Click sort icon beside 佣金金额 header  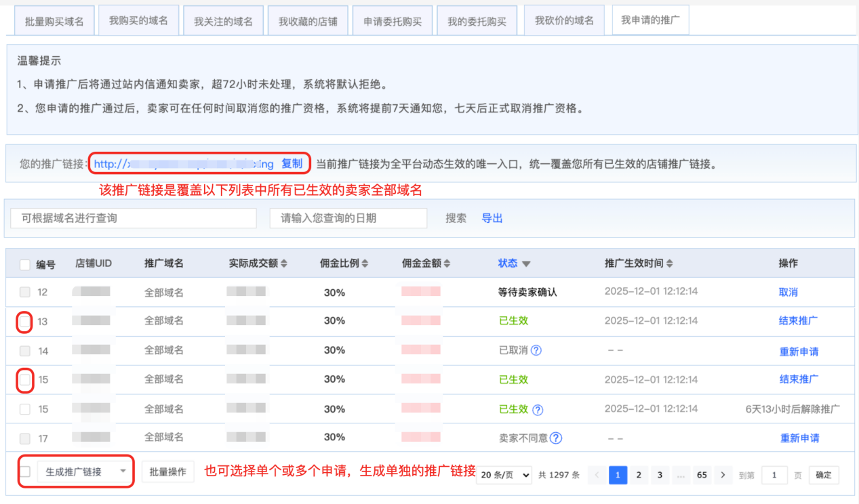447,264
